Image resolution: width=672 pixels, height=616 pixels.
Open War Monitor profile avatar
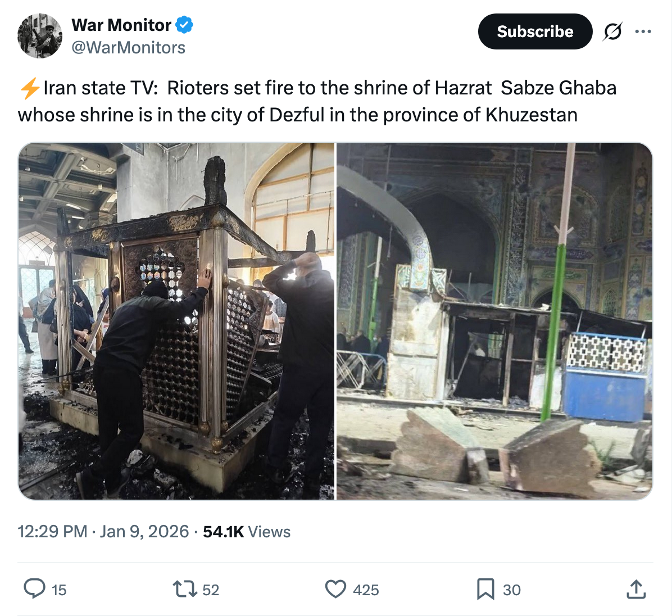tap(39, 35)
